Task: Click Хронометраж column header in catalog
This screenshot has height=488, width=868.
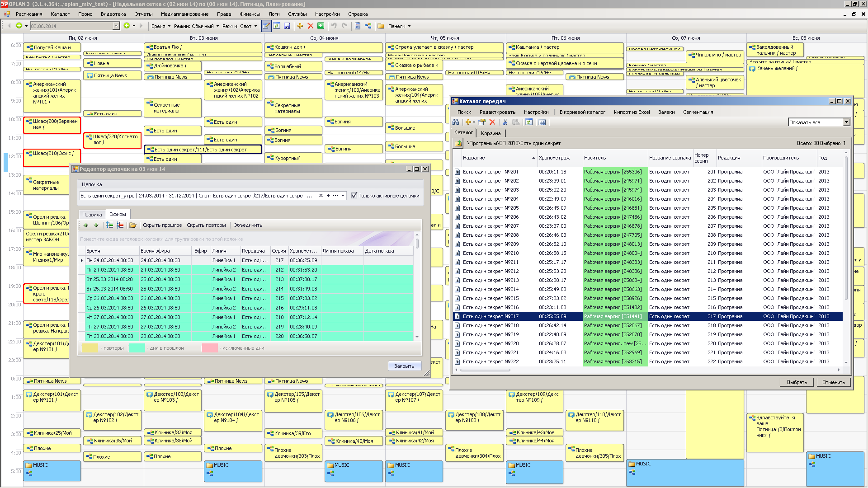Action: (x=559, y=158)
